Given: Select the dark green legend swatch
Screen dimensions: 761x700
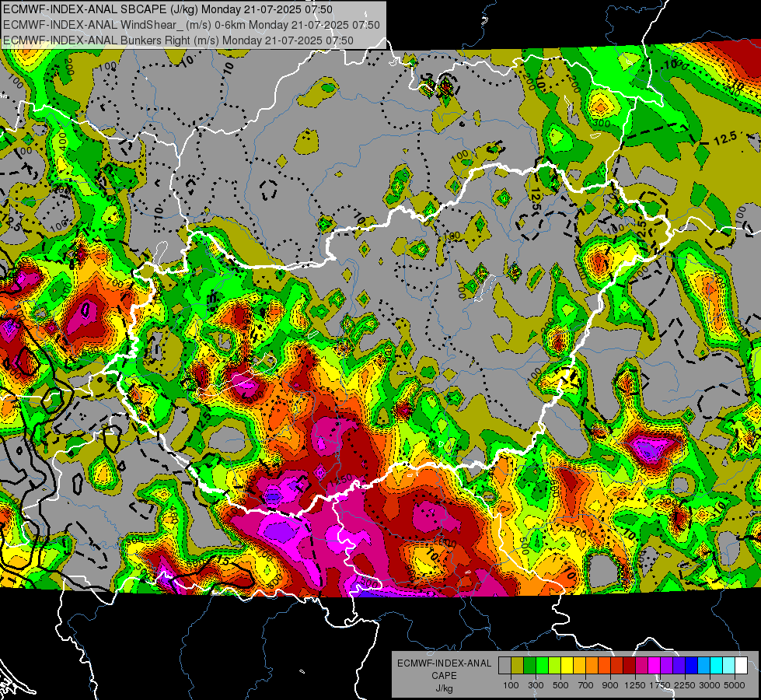Looking at the screenshot, I should pyautogui.click(x=530, y=666).
